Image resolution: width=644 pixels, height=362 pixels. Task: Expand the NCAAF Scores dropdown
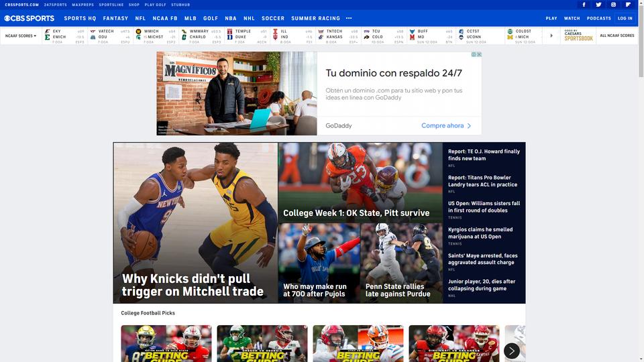coord(21,36)
